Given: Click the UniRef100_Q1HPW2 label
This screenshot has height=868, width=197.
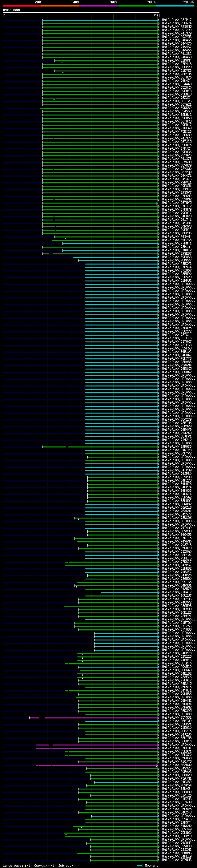Looking at the screenshot, I should click(x=177, y=281).
